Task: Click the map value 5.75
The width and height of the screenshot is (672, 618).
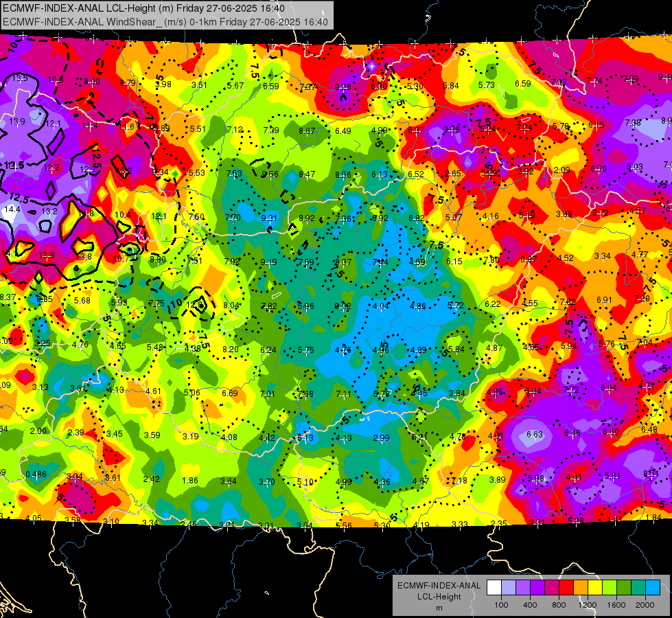Action: pos(306,350)
